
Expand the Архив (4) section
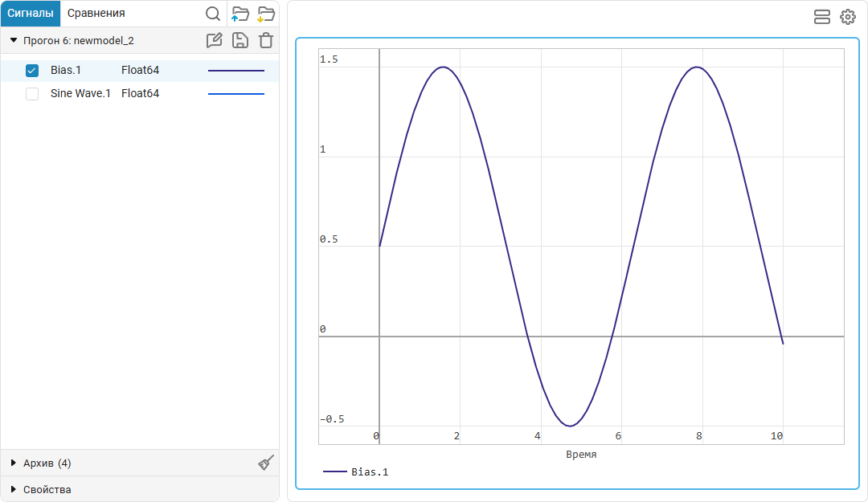(x=14, y=463)
